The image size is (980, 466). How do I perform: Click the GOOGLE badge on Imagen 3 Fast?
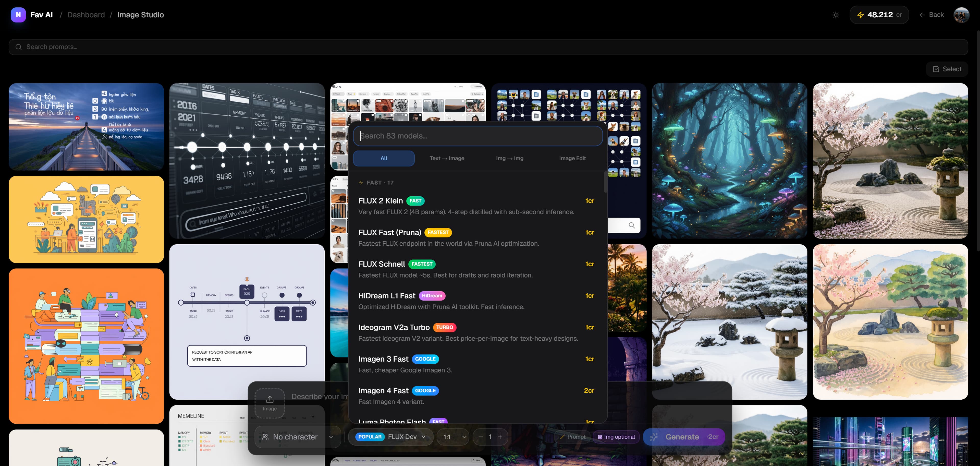tap(425, 359)
